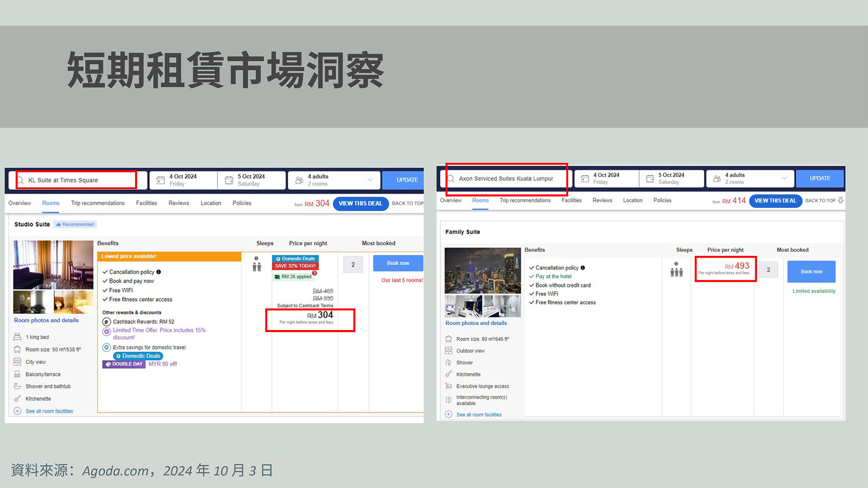Open the Location tab in the Axon panel

click(632, 201)
